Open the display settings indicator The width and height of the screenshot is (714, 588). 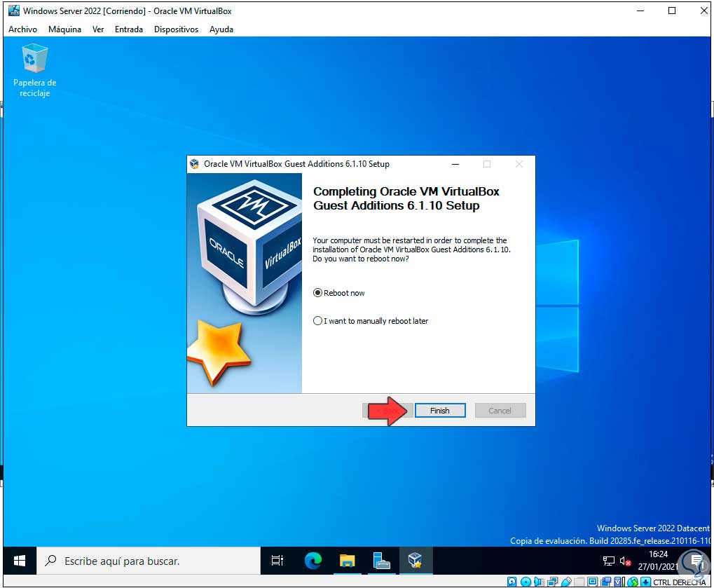[592, 582]
